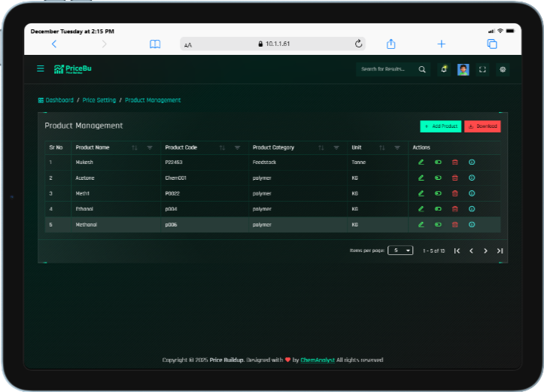This screenshot has width=544, height=392.
Task: Toggle status switch for Ethanol
Action: pyautogui.click(x=438, y=209)
